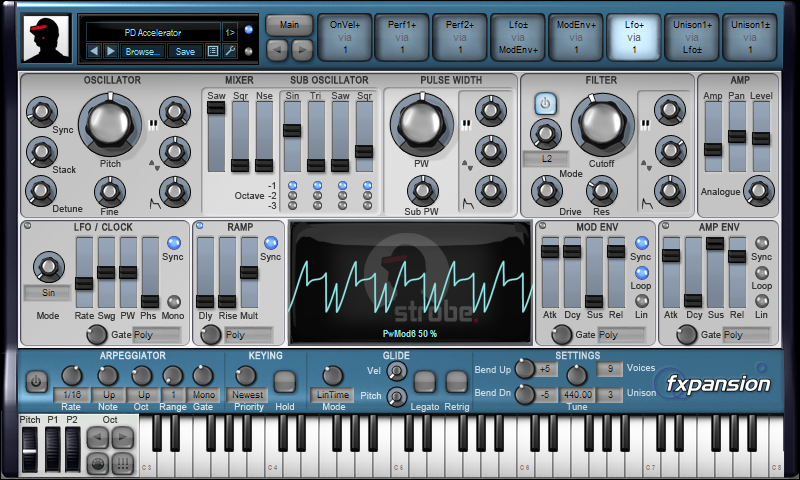The width and height of the screenshot is (800, 480).
Task: Open the Filter mode L2 selector
Action: [546, 159]
